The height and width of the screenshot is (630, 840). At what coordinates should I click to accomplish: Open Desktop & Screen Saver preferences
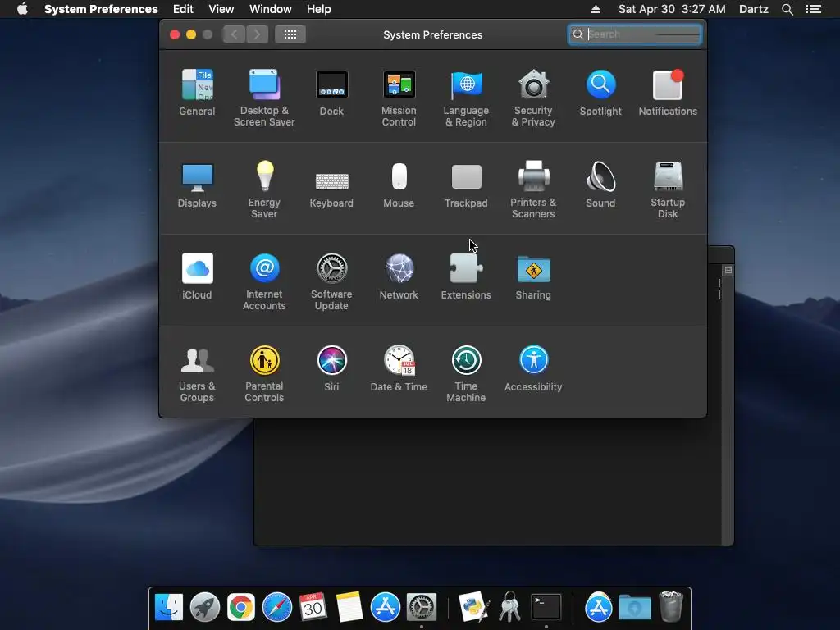264,98
